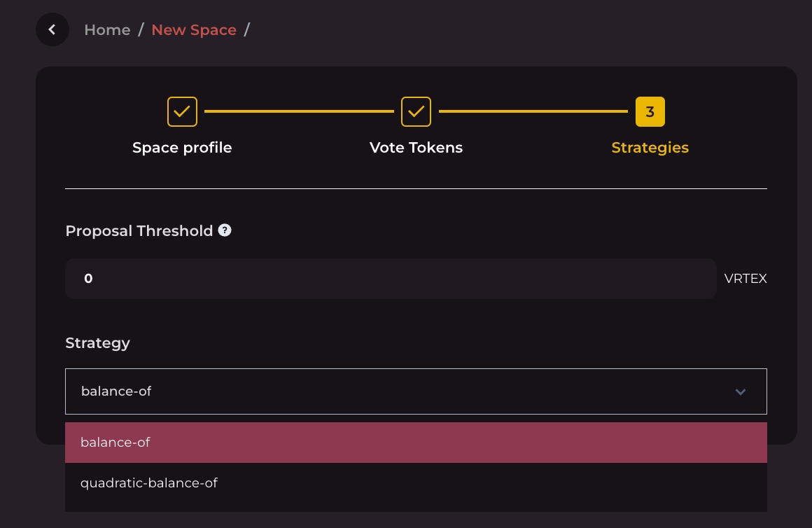Go to the Home breadcrumb
This screenshot has height=528, width=812.
click(107, 30)
